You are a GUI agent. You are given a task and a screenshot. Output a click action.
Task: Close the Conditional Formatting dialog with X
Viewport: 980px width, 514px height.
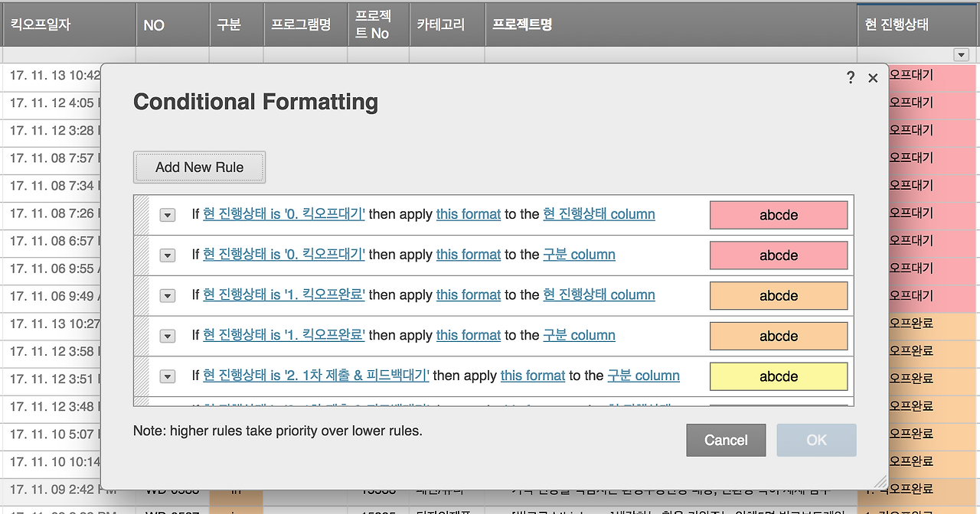coord(873,78)
